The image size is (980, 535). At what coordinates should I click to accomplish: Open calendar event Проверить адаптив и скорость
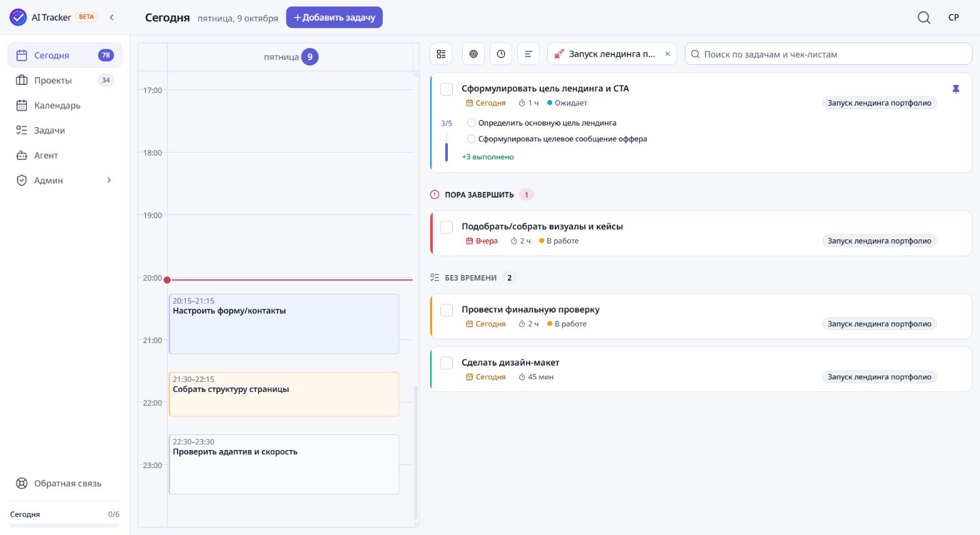point(284,464)
